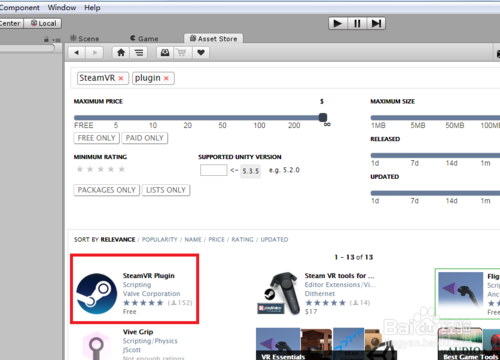500x360 pixels.
Task: Enable the PAID ONLY filter
Action: pos(145,138)
